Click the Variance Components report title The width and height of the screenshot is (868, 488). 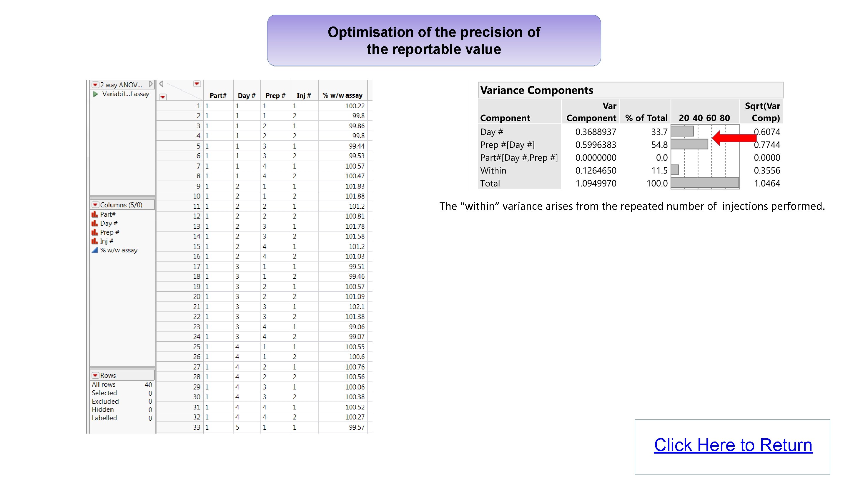[536, 90]
